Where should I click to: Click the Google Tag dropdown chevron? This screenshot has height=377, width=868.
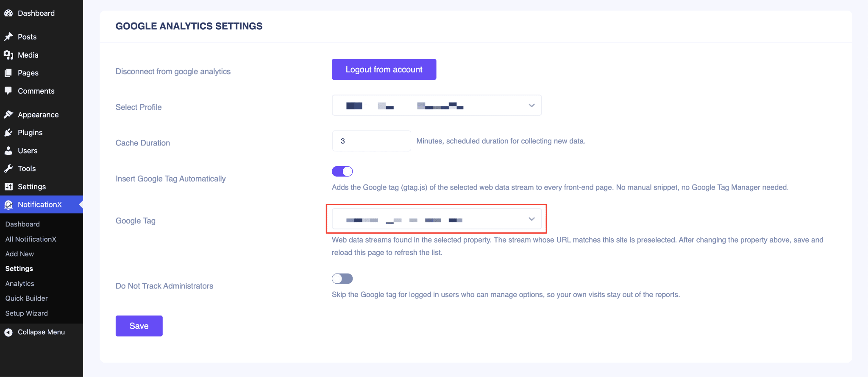(x=531, y=219)
